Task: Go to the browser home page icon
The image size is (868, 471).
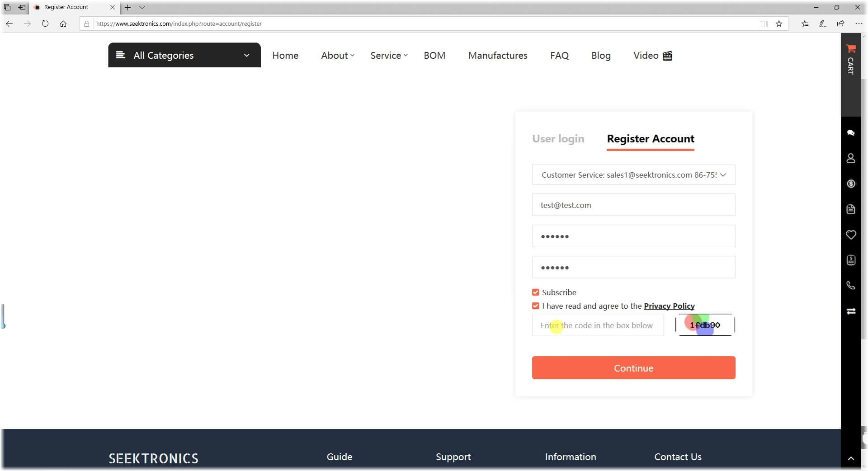Action: pyautogui.click(x=63, y=24)
